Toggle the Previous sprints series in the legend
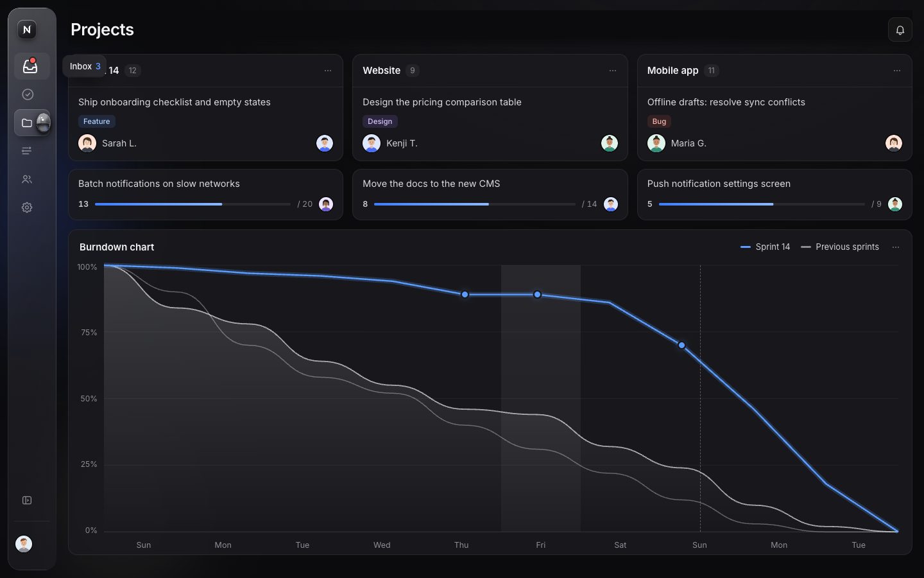 pos(840,247)
